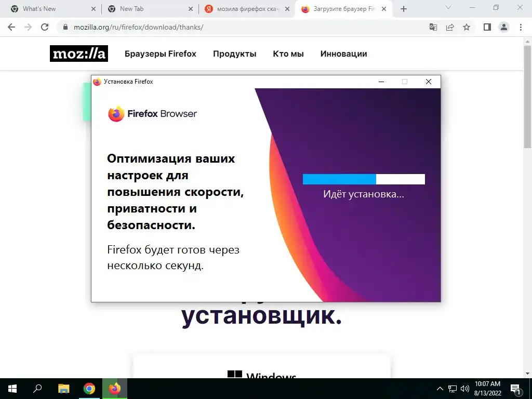This screenshot has height=399, width=532.
Task: Click the scrollbar up arrow
Action: coord(528,41)
